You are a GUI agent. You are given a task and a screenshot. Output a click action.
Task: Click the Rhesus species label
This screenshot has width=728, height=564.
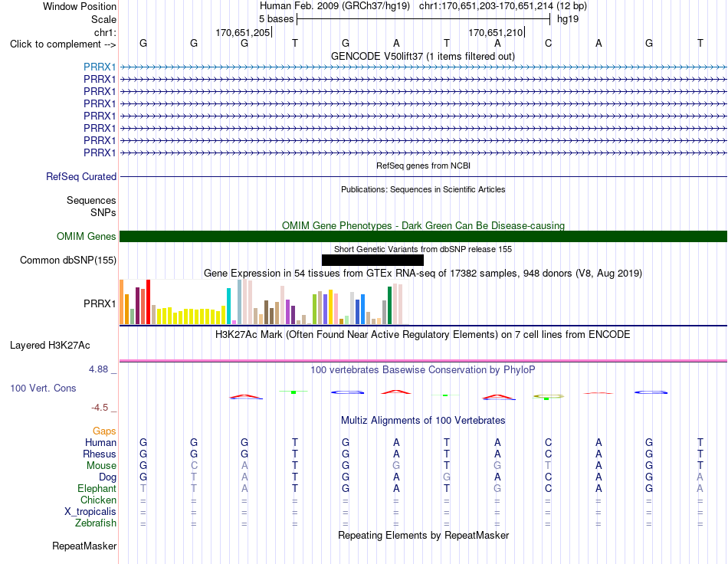tap(100, 454)
